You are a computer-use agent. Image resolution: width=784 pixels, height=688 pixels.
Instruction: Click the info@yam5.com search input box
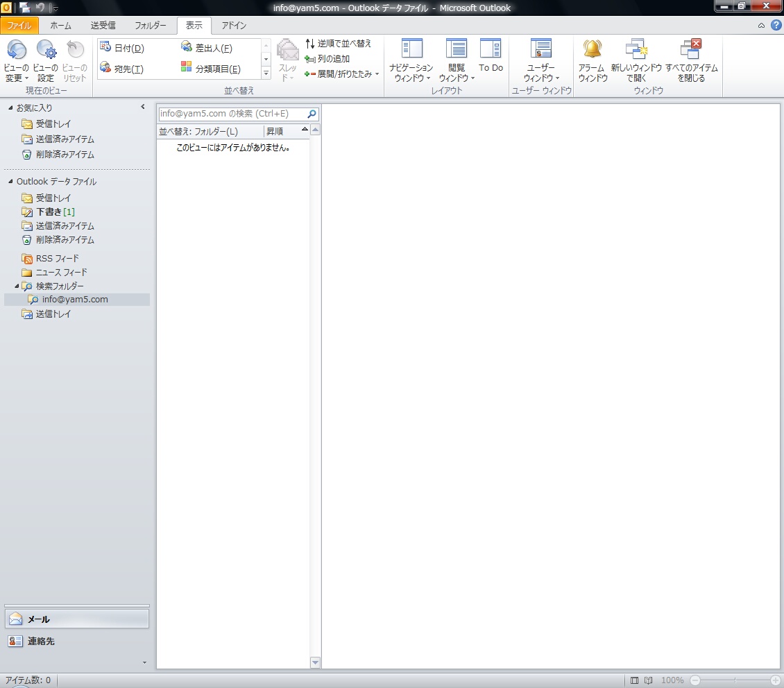[x=232, y=114]
